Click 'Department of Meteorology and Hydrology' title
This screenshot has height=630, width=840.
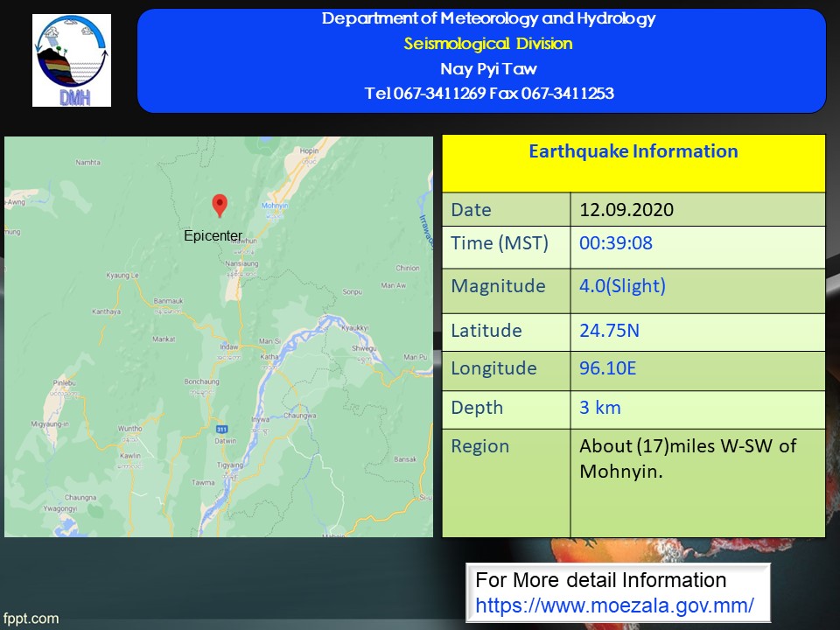point(488,18)
